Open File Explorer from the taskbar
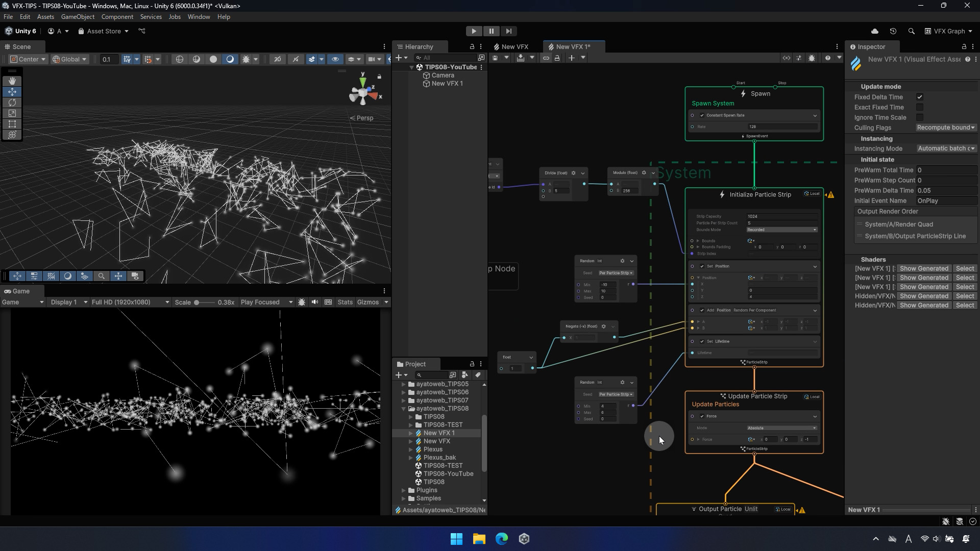The width and height of the screenshot is (980, 551). point(479,539)
